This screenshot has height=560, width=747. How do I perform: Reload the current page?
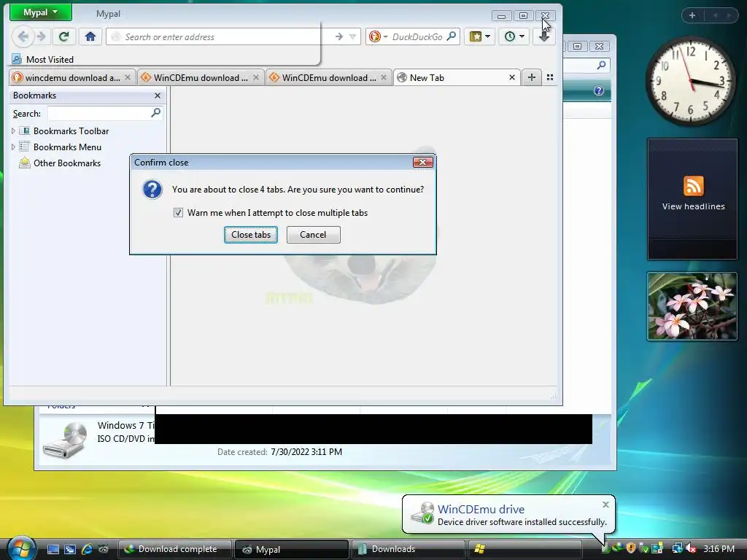pyautogui.click(x=64, y=36)
